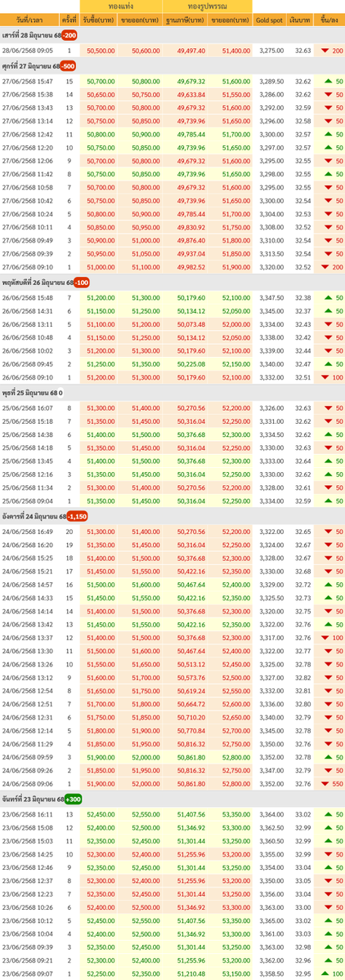This screenshot has height=980, width=345.
Task: Click the timestamp '24/06/2568 12:51'
Action: (x=28, y=704)
